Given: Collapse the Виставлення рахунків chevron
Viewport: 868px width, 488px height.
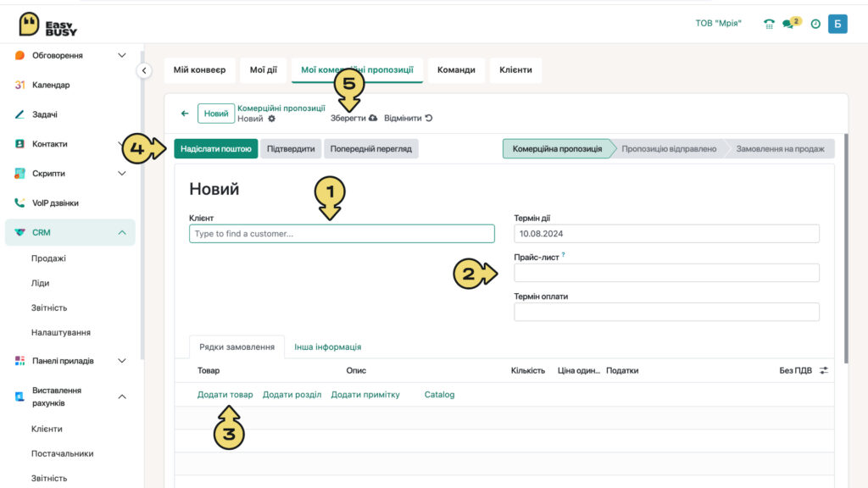Looking at the screenshot, I should (122, 396).
